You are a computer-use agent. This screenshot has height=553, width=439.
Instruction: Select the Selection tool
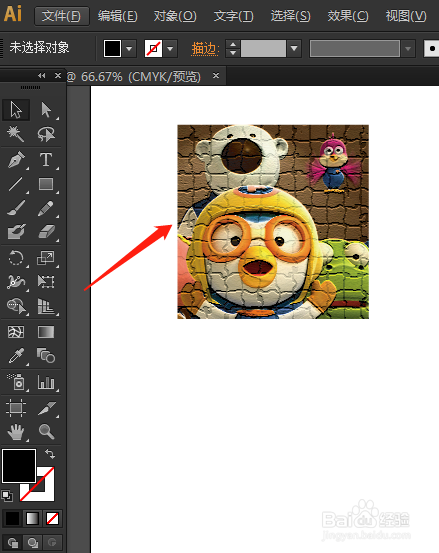tap(16, 110)
